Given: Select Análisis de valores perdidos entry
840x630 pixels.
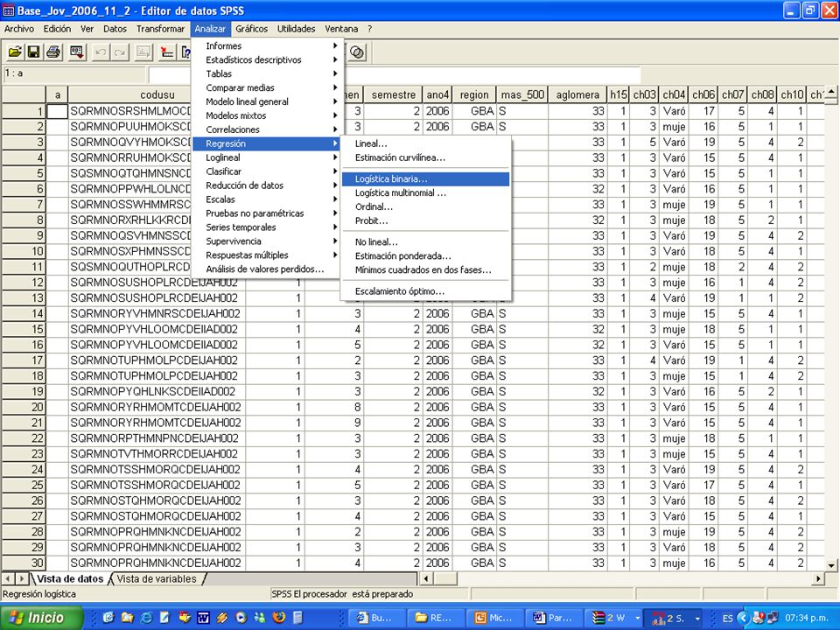Looking at the screenshot, I should tap(266, 269).
